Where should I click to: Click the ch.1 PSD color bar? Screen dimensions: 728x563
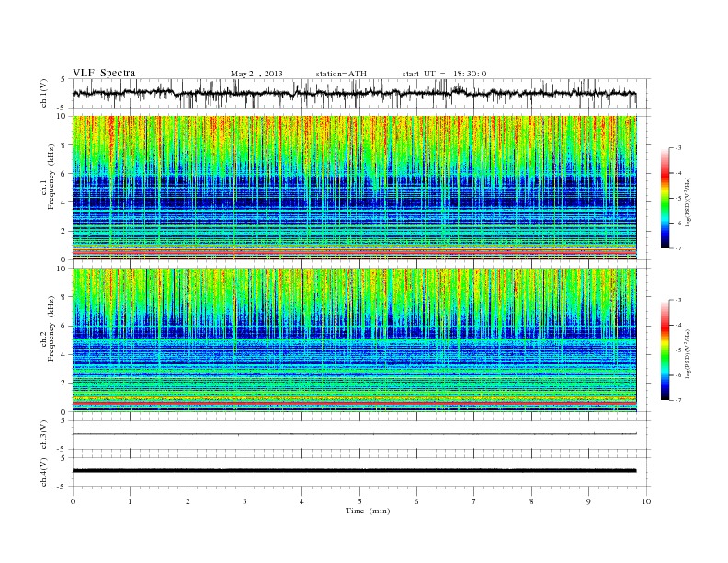(x=665, y=198)
